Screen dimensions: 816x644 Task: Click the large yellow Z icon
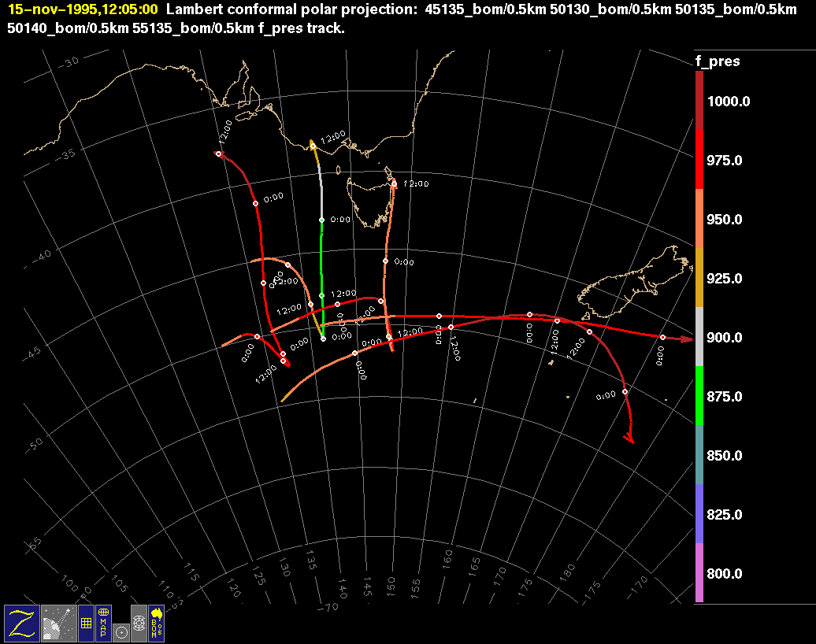pyautogui.click(x=21, y=623)
